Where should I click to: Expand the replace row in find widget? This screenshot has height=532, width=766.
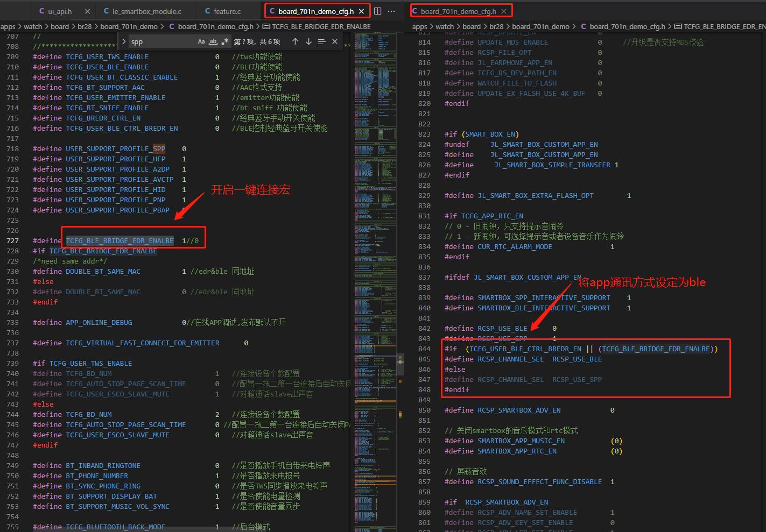(124, 41)
